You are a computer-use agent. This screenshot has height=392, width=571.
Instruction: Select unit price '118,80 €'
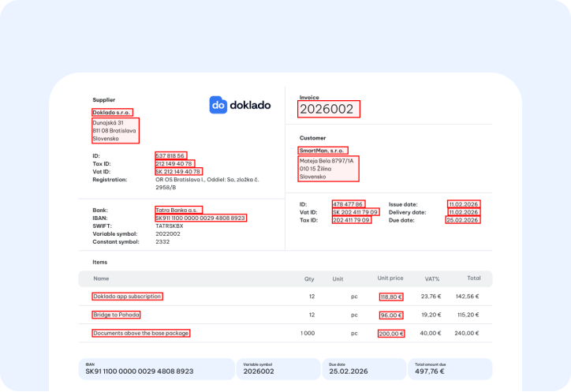pyautogui.click(x=391, y=297)
